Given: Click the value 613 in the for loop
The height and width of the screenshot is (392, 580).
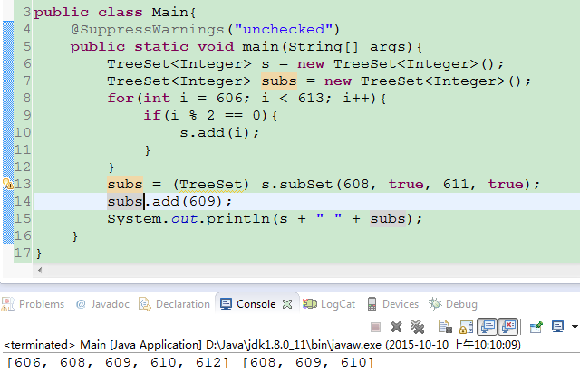Looking at the screenshot, I should point(312,99).
